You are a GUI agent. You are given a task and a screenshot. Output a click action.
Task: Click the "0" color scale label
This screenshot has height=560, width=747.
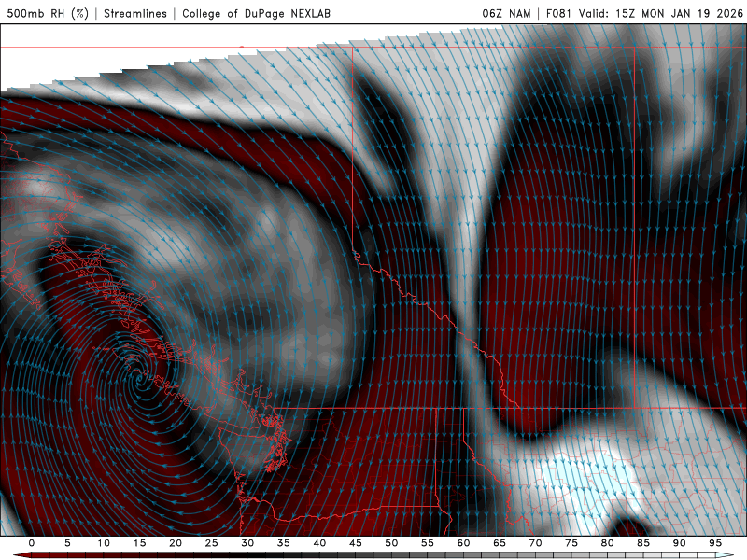[32, 543]
